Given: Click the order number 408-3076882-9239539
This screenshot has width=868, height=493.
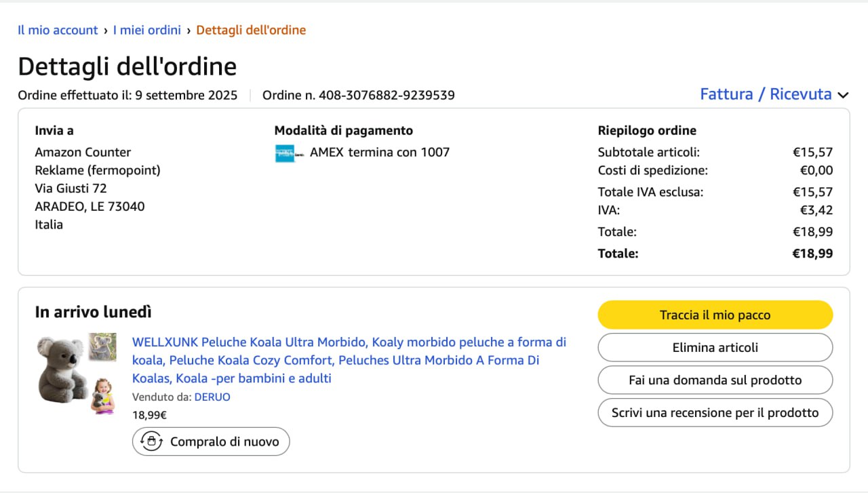Looking at the screenshot, I should point(387,95).
